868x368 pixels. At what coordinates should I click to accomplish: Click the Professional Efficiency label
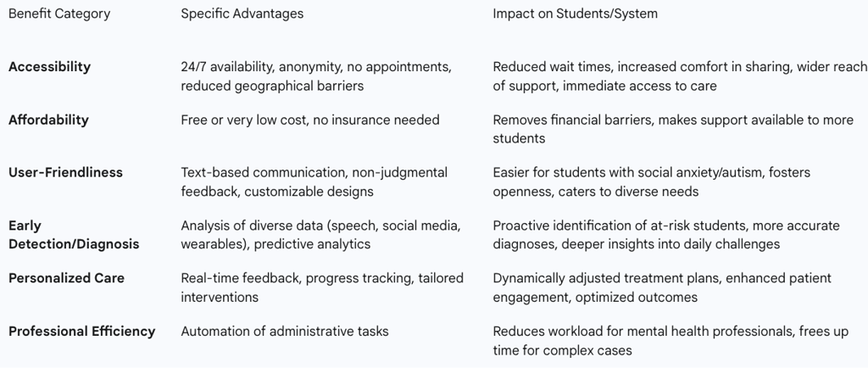pyautogui.click(x=81, y=331)
